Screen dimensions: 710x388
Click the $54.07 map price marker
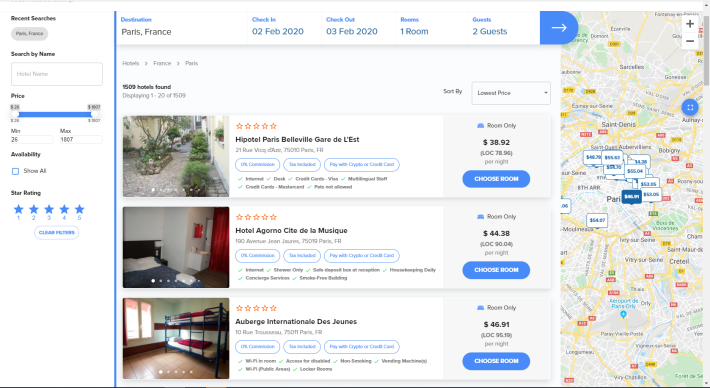pyautogui.click(x=597, y=220)
